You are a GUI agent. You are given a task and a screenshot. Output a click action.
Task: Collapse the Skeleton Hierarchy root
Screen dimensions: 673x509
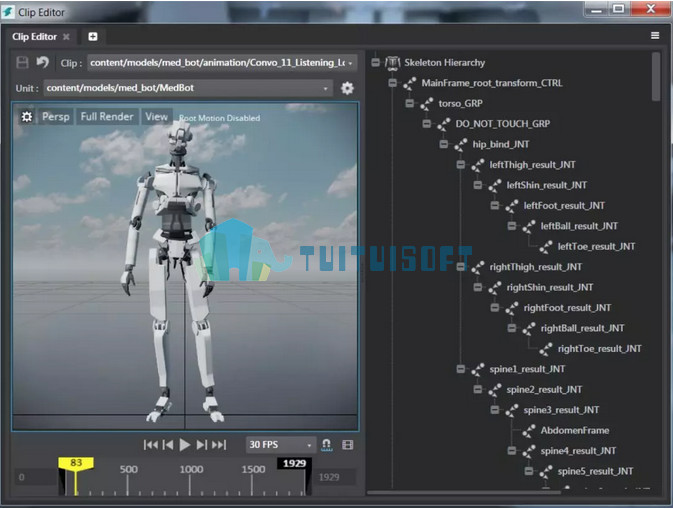[x=376, y=63]
